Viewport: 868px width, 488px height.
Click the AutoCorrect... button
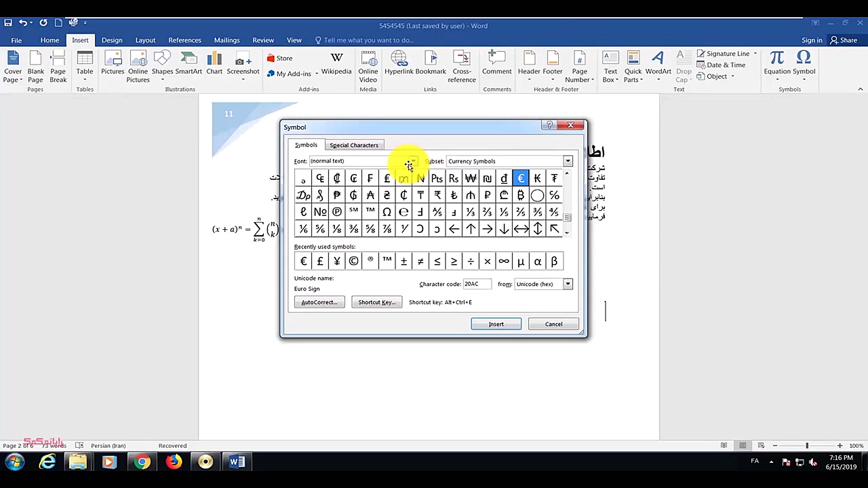click(319, 302)
